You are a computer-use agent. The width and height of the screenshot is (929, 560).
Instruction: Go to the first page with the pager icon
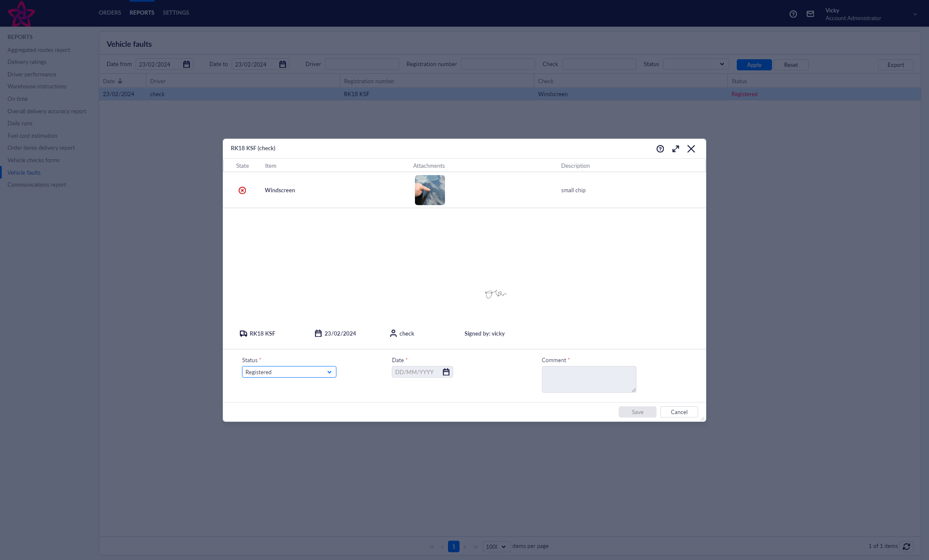pyautogui.click(x=432, y=547)
